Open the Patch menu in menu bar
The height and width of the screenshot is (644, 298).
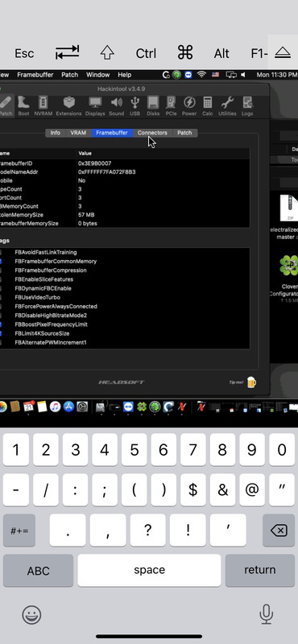[69, 75]
